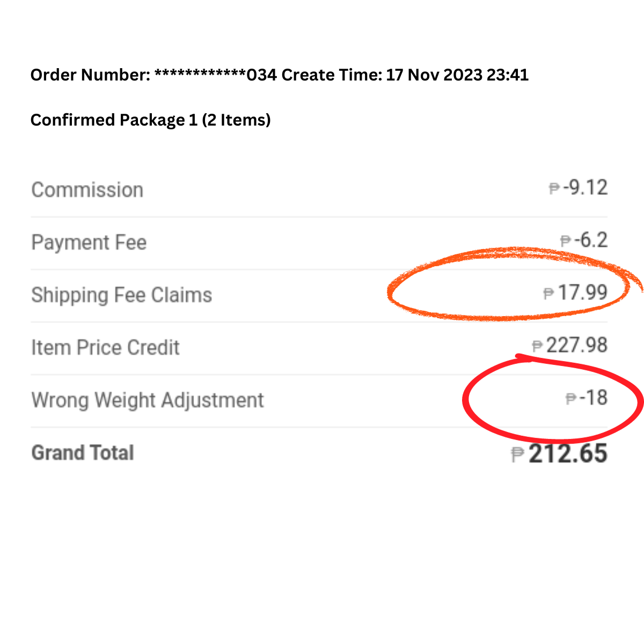Select the Commission row label

pyautogui.click(x=87, y=190)
